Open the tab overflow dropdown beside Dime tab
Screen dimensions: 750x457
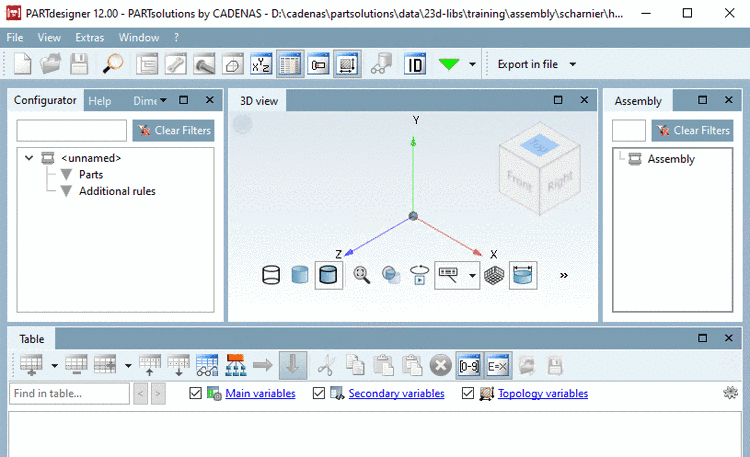coord(163,100)
